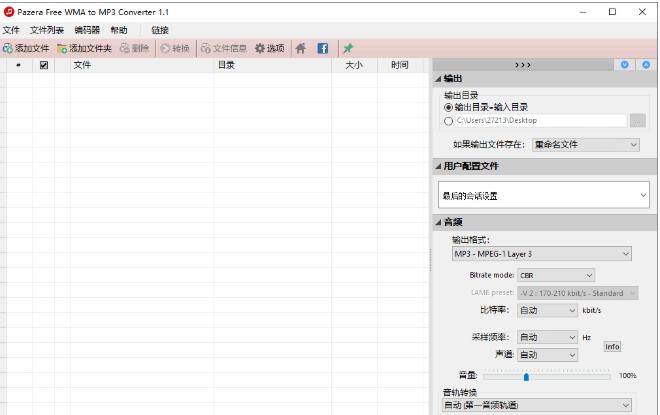Click the blue down-arrow expand-all panels icon
This screenshot has height=415, width=660.
click(x=626, y=65)
